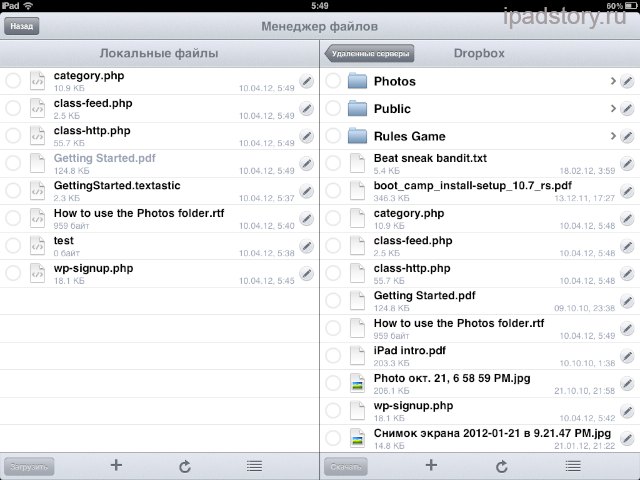Viewport: 640px width, 480px height.
Task: Tap the edit pencil for local category.php
Action: (x=307, y=81)
